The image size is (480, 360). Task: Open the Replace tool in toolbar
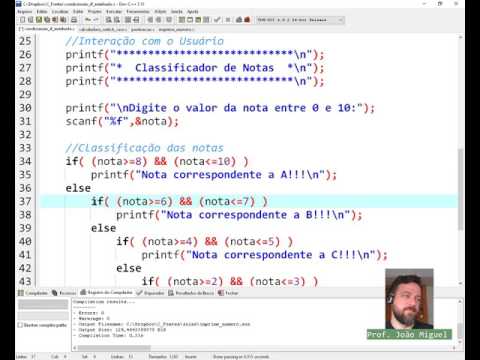(x=117, y=20)
